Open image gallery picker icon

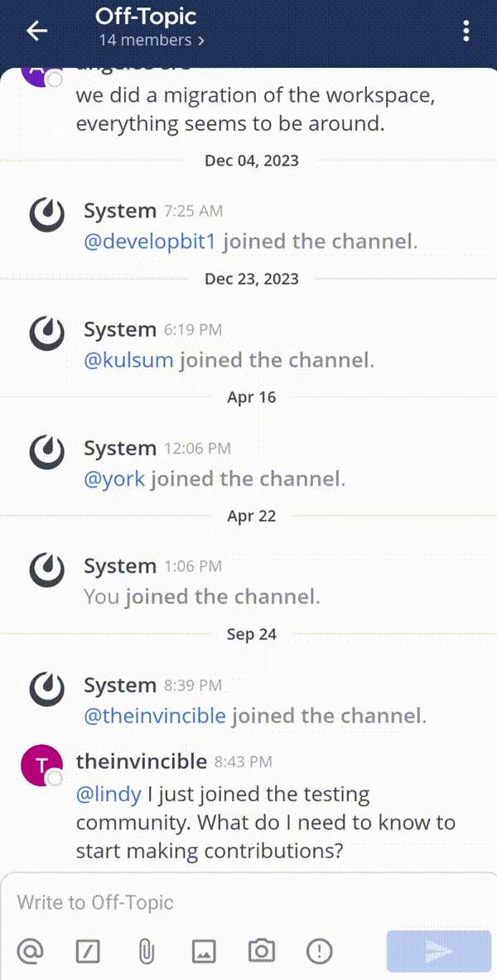click(204, 951)
